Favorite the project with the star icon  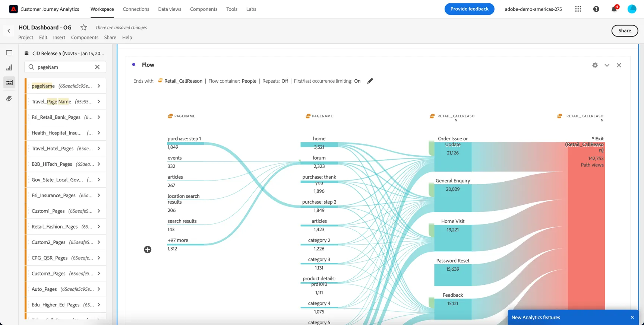[84, 27]
